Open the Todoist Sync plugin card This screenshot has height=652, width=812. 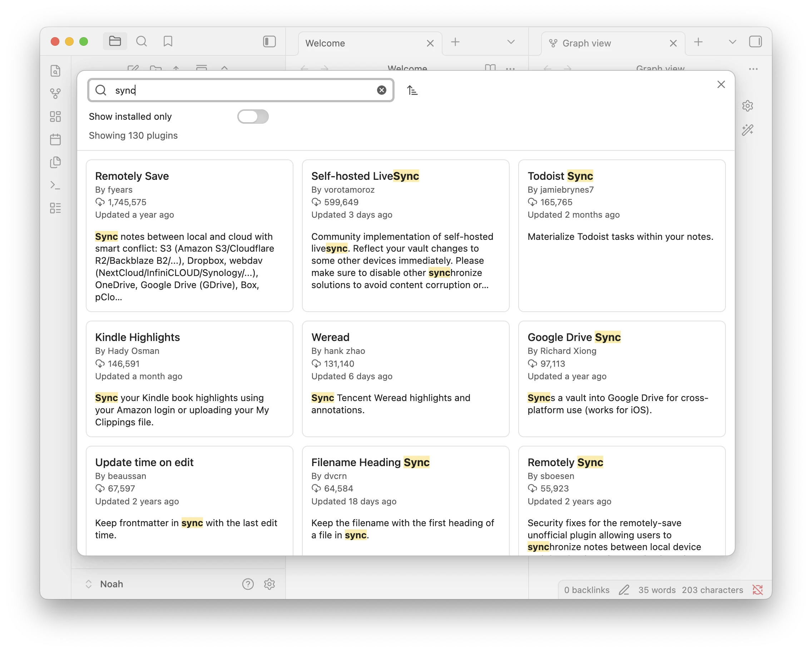click(x=622, y=236)
